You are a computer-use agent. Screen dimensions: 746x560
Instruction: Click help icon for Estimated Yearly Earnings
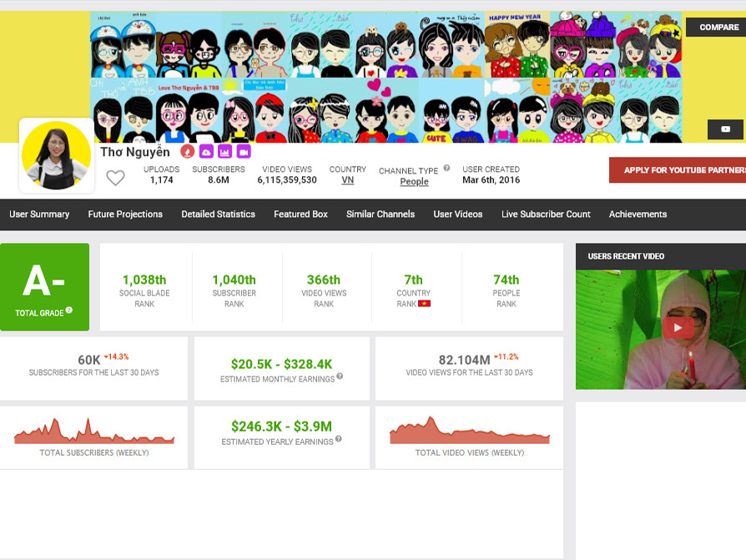pos(339,439)
